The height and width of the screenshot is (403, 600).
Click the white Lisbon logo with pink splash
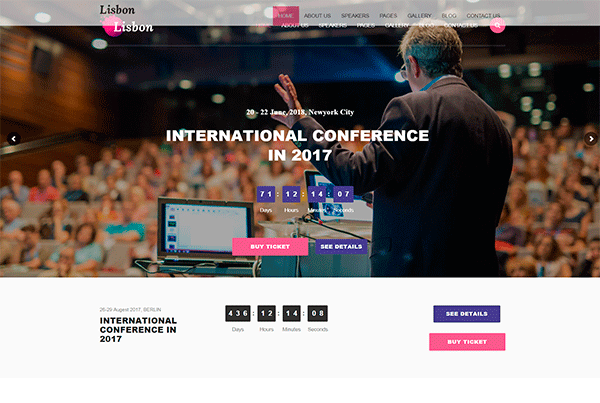point(128,26)
